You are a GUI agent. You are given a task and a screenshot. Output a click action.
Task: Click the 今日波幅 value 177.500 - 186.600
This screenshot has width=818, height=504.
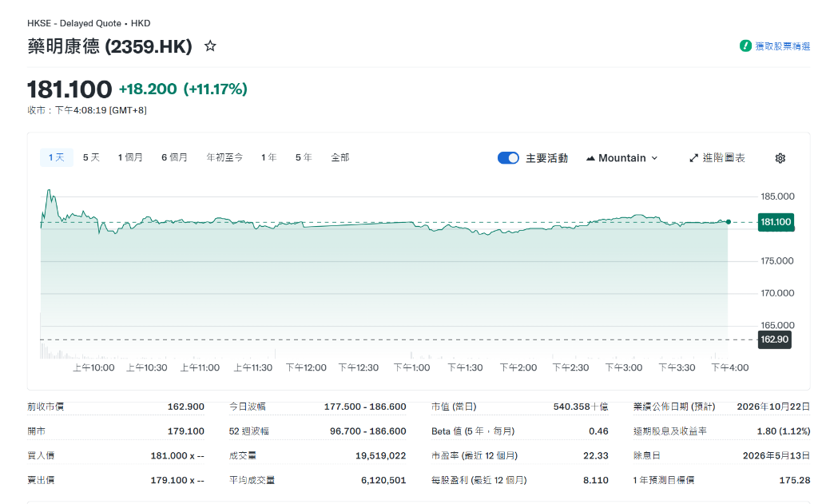click(x=364, y=407)
